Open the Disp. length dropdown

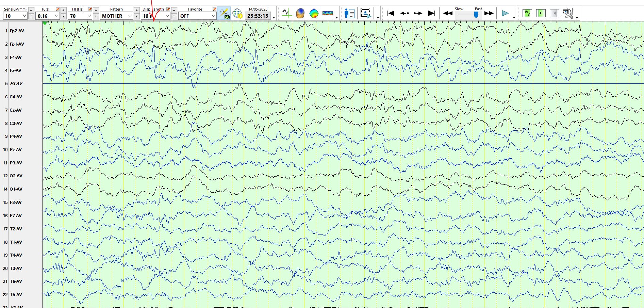coord(167,16)
